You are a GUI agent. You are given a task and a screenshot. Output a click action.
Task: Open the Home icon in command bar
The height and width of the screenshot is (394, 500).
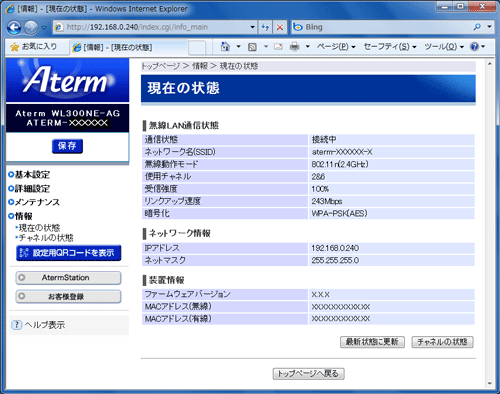click(x=225, y=47)
